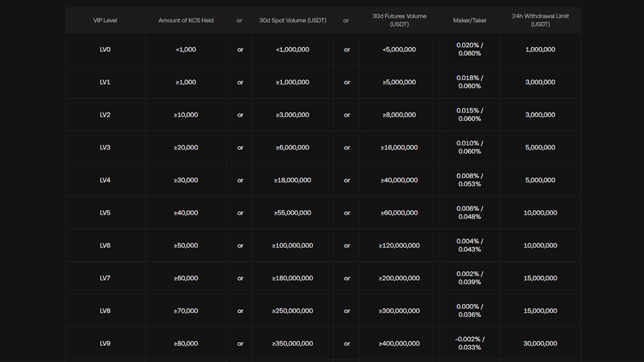Select the 30d Spot Volume (USDT) header
The width and height of the screenshot is (644, 362).
pyautogui.click(x=292, y=20)
